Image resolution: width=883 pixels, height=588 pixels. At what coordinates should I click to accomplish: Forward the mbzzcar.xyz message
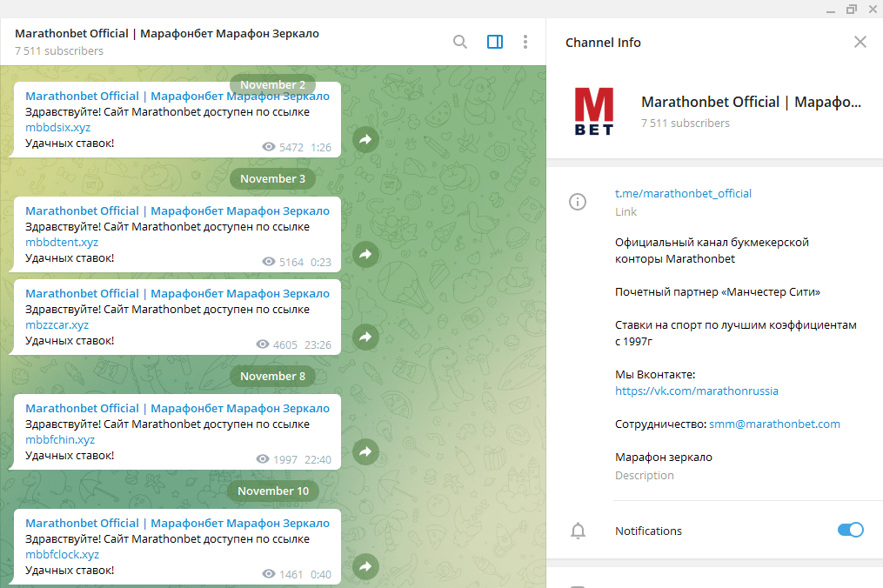click(x=366, y=337)
